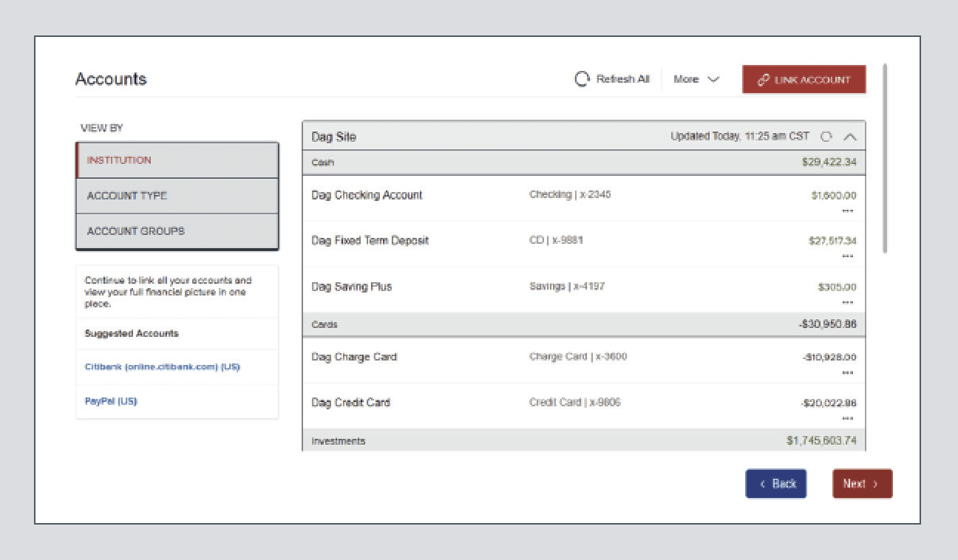The width and height of the screenshot is (958, 560).
Task: Collapse the Dag Site panel chevron
Action: [850, 137]
